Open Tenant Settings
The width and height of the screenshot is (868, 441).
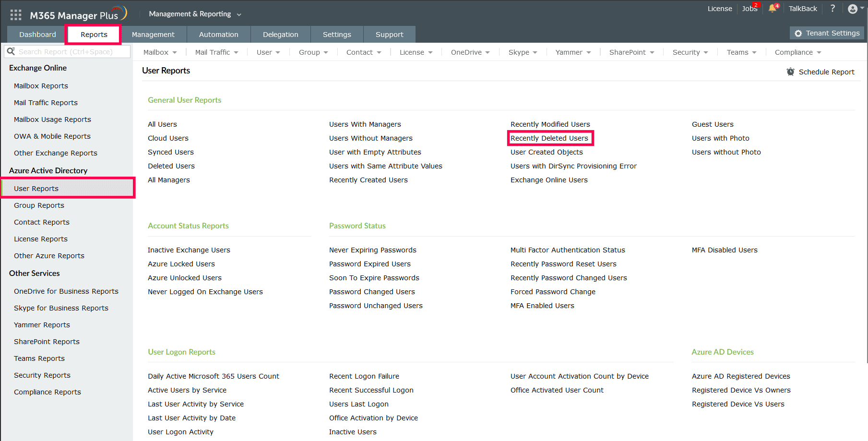point(827,33)
